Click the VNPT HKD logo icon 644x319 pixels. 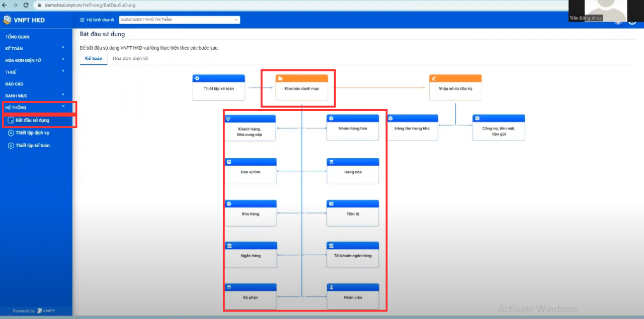tap(7, 20)
